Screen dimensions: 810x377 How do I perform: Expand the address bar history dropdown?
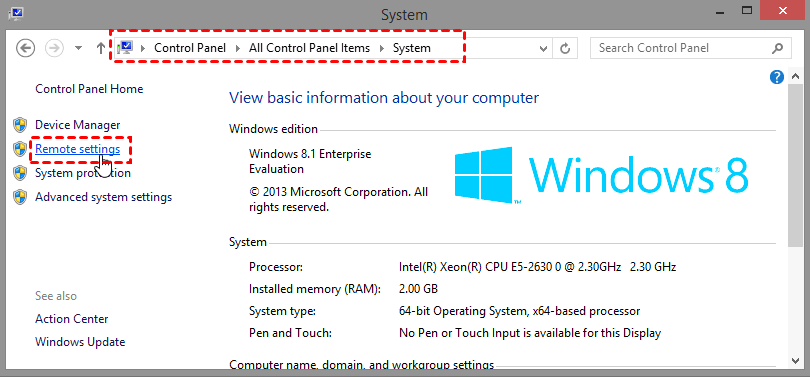point(543,49)
